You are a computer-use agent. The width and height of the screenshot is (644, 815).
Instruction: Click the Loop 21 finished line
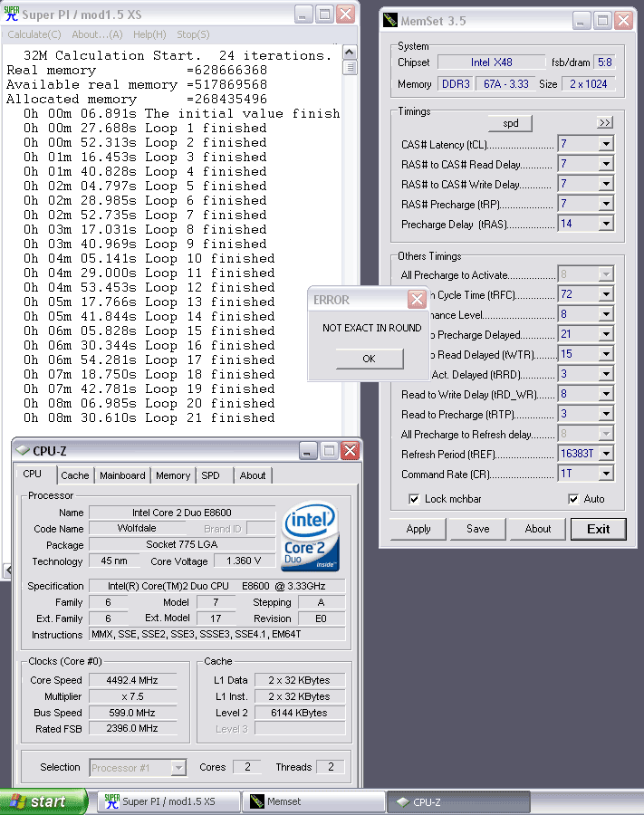(149, 417)
